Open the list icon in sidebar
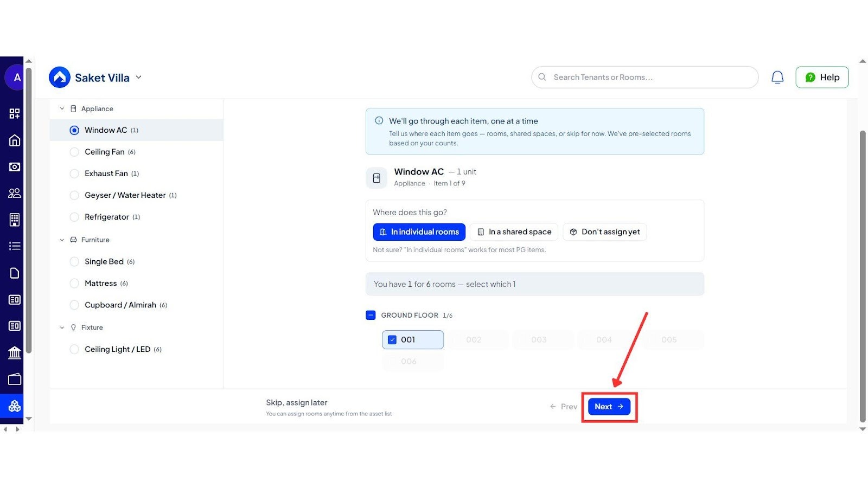The width and height of the screenshot is (868, 488). tap(15, 246)
